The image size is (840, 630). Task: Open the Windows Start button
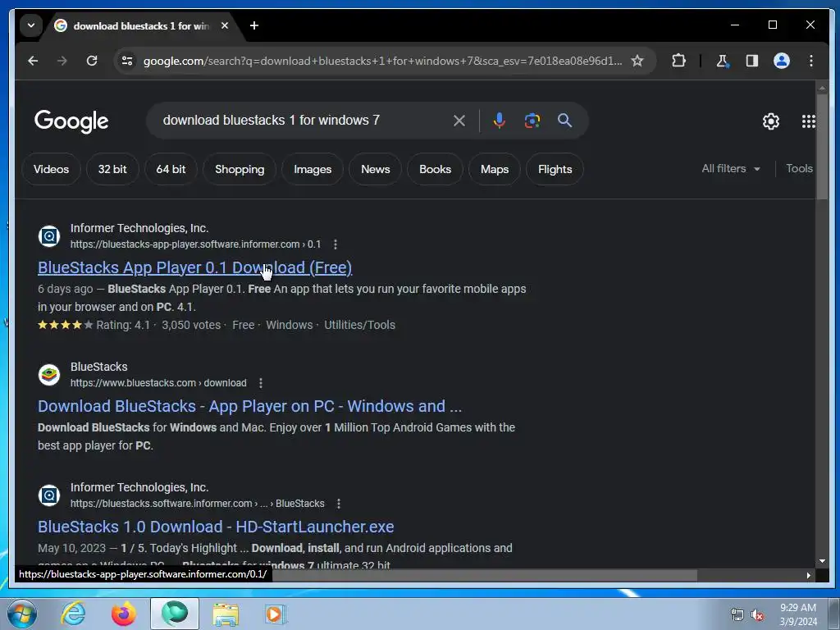(x=21, y=614)
